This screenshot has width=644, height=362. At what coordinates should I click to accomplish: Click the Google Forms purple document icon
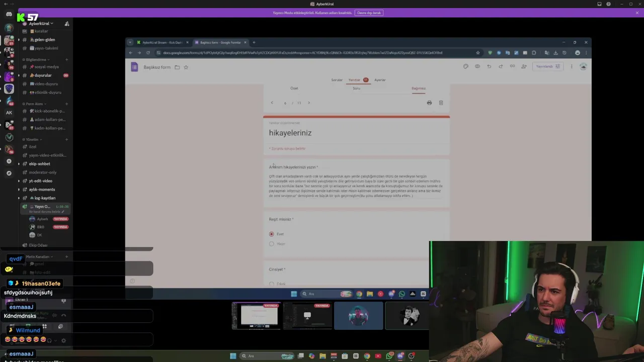(134, 67)
